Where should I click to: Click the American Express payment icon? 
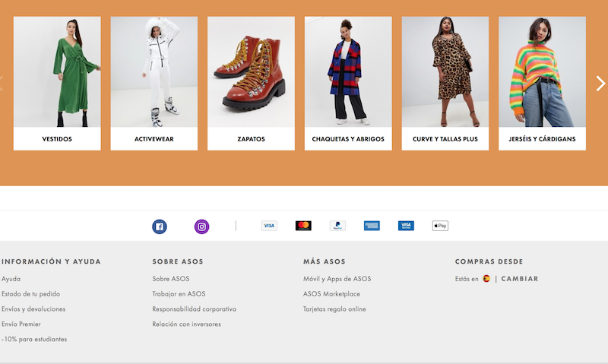(x=372, y=226)
